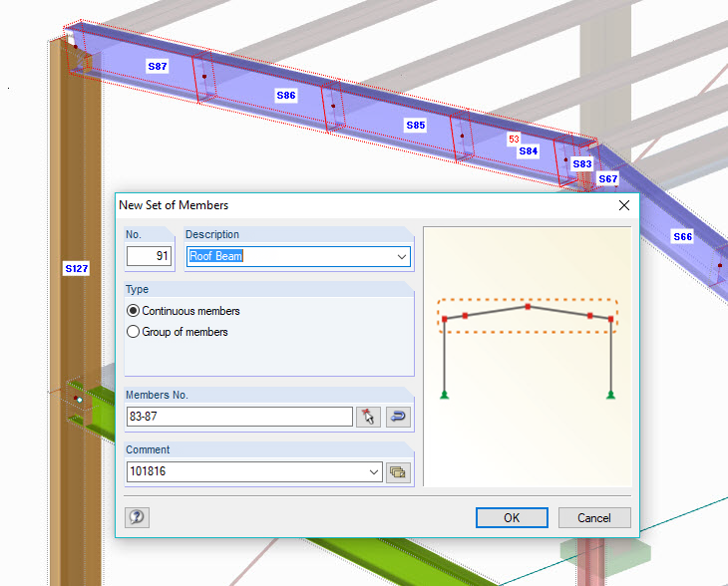Click member label S87 on the beam
Screen dimensions: 728x586
click(x=158, y=67)
